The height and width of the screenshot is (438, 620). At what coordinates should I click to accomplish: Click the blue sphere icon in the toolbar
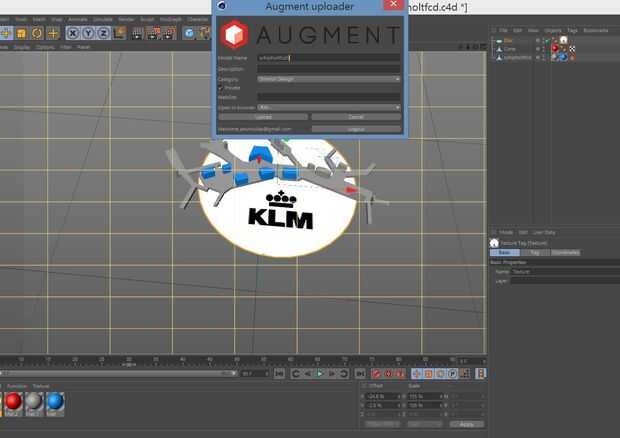pyautogui.click(x=189, y=34)
